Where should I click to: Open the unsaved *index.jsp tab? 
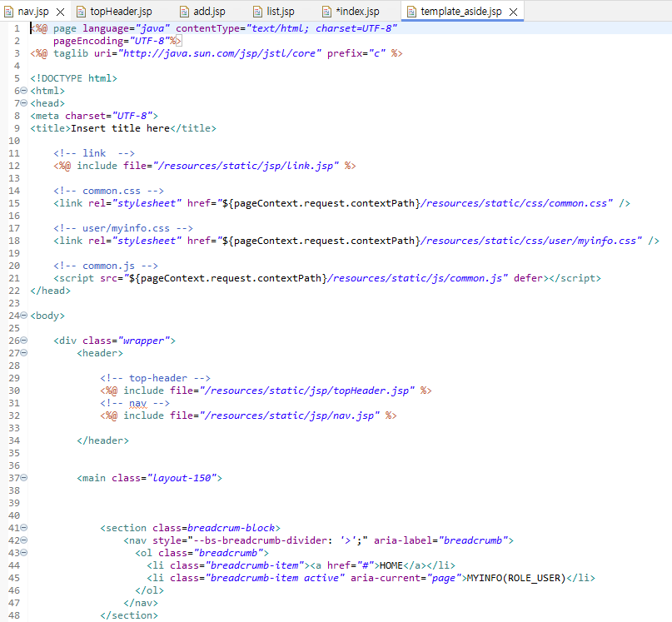coord(357,12)
